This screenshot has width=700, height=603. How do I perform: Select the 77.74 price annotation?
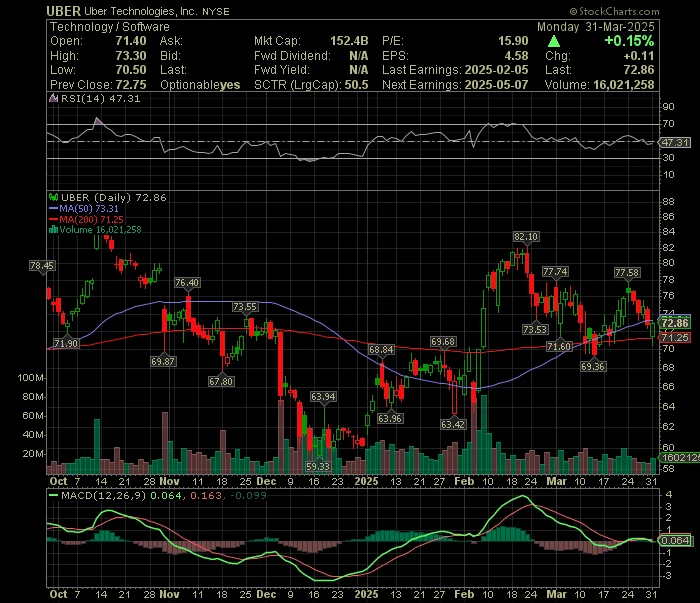tap(555, 271)
